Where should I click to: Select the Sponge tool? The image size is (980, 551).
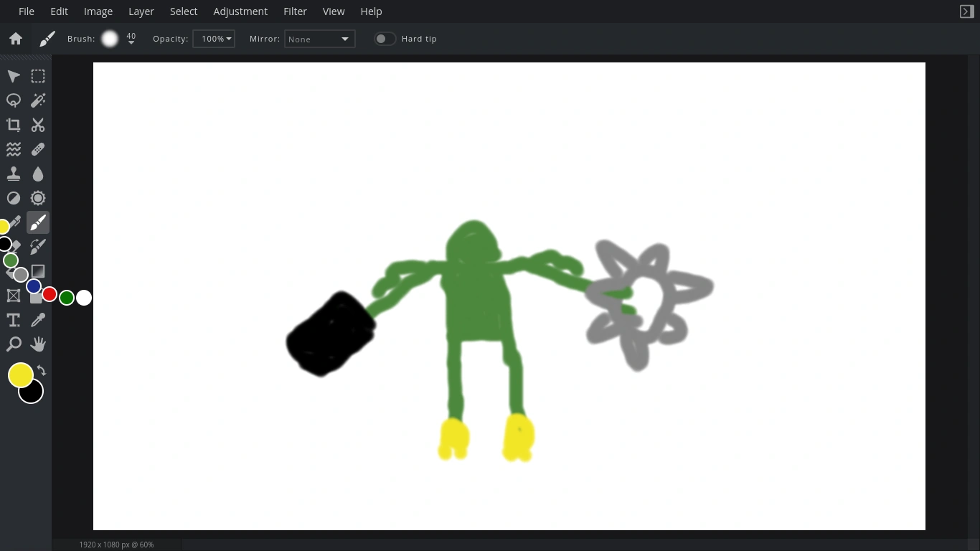(x=38, y=198)
